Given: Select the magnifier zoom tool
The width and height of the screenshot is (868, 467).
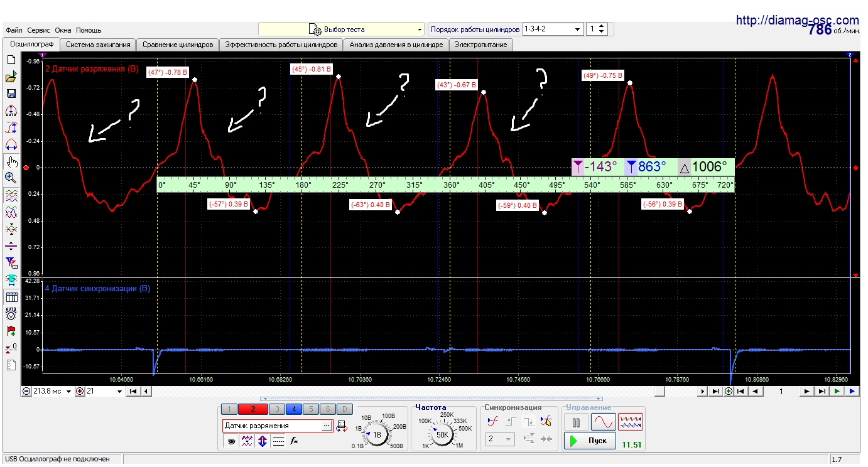Looking at the screenshot, I should tap(11, 178).
